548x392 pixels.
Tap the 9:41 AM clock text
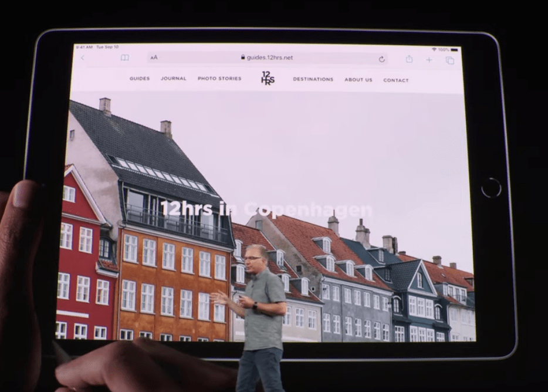(x=84, y=47)
